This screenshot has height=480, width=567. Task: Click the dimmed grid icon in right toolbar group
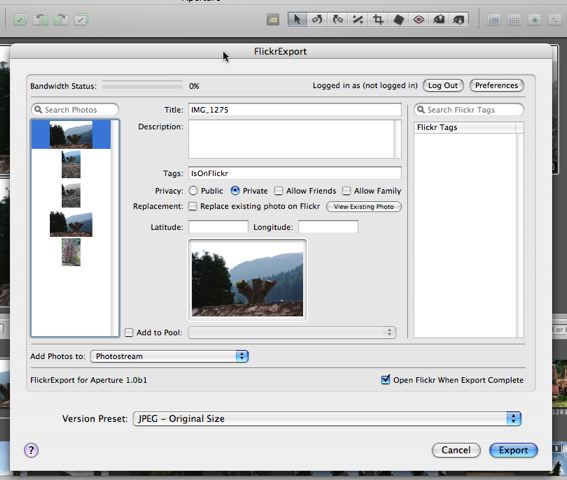pyautogui.click(x=514, y=20)
